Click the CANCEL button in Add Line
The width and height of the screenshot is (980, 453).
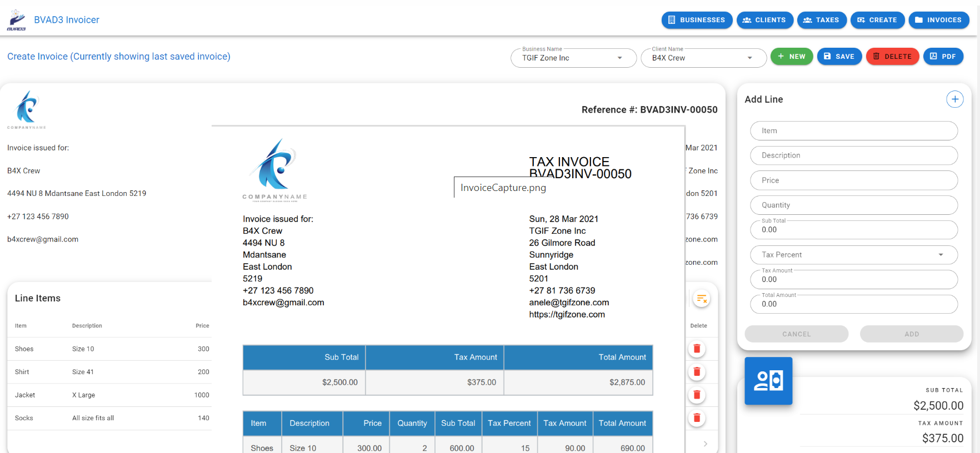[797, 334]
